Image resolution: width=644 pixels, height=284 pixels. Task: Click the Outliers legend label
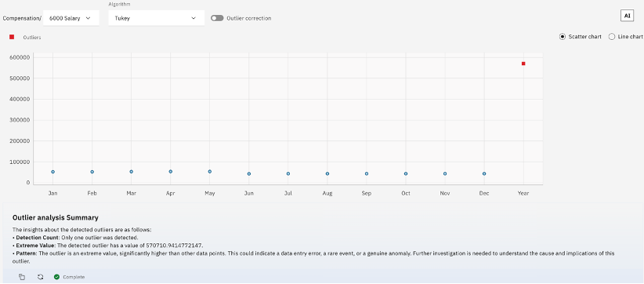click(32, 38)
